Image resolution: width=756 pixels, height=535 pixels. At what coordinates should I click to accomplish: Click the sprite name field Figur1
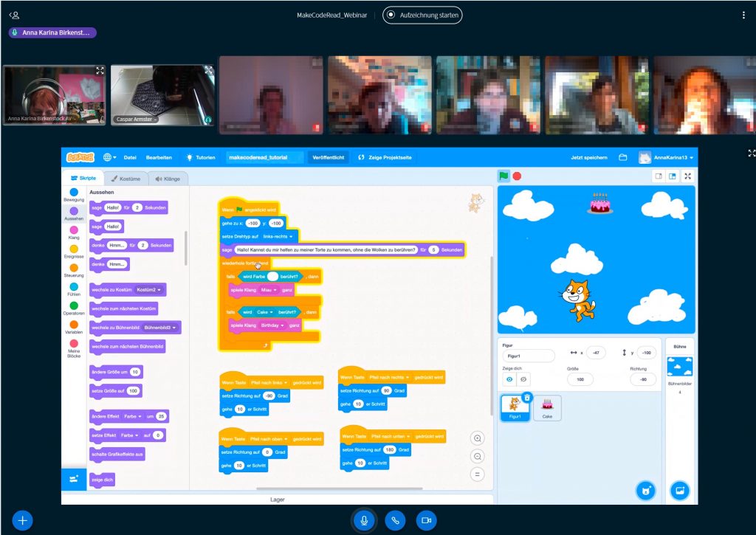click(529, 356)
